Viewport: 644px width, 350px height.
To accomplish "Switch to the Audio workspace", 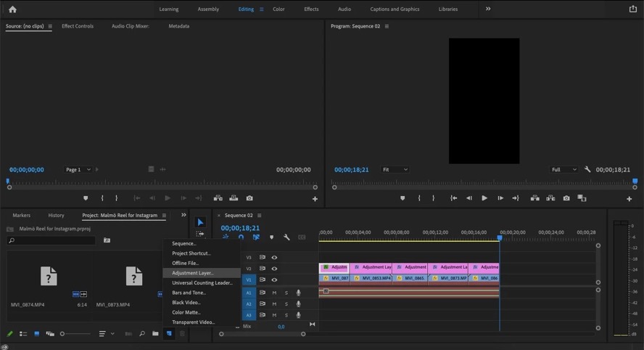I will pos(344,9).
